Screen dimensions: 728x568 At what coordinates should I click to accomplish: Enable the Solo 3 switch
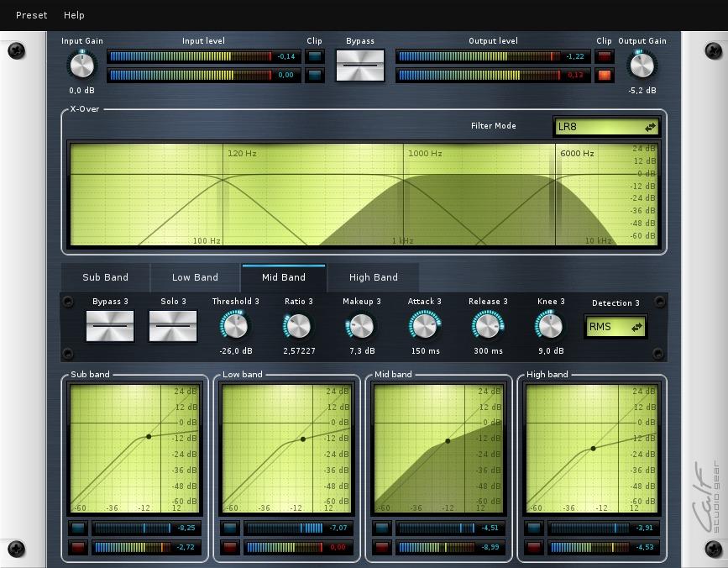[x=173, y=326]
